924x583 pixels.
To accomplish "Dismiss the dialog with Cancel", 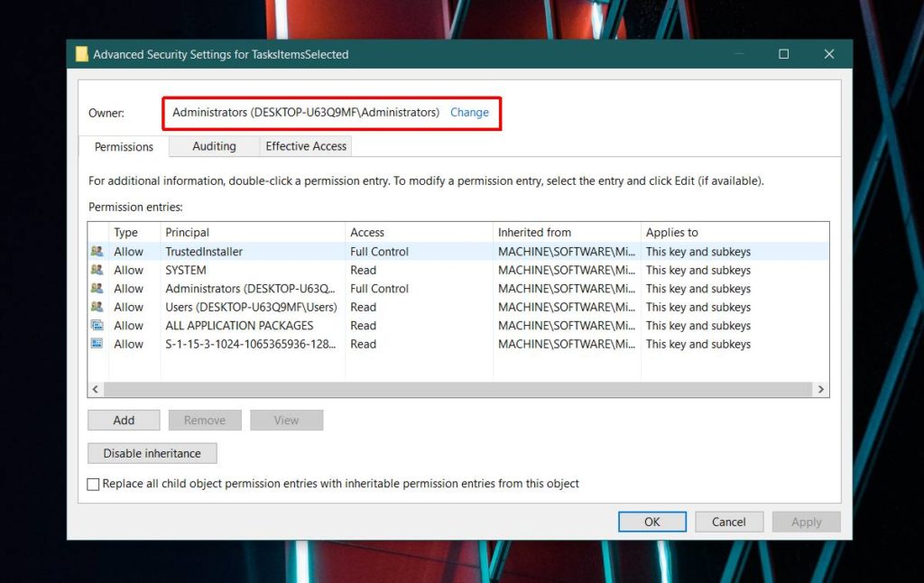I will 729,521.
